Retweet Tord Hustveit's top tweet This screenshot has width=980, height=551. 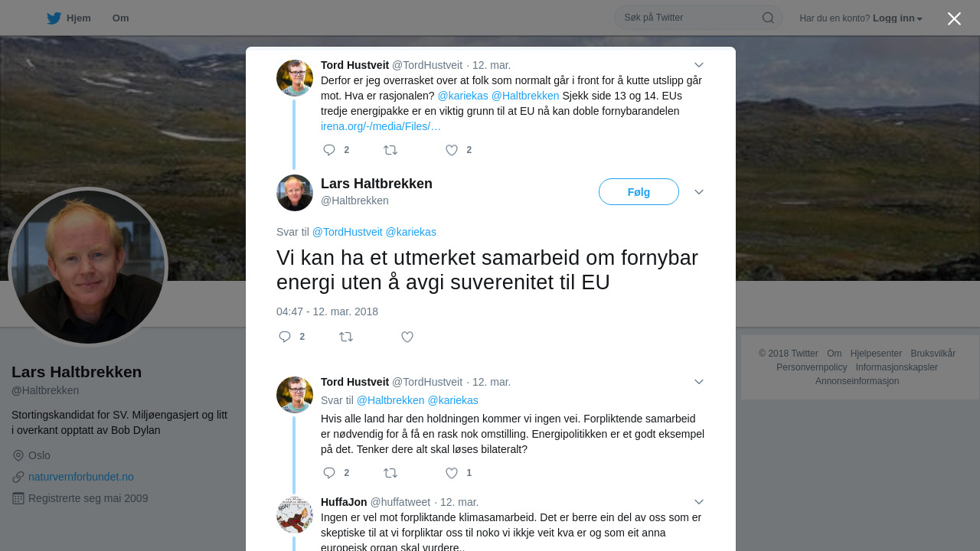coord(390,150)
